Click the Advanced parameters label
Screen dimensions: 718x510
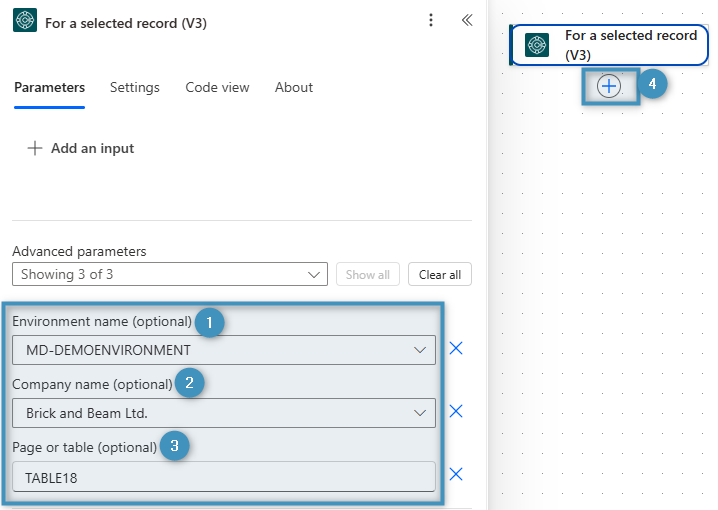[x=79, y=251]
